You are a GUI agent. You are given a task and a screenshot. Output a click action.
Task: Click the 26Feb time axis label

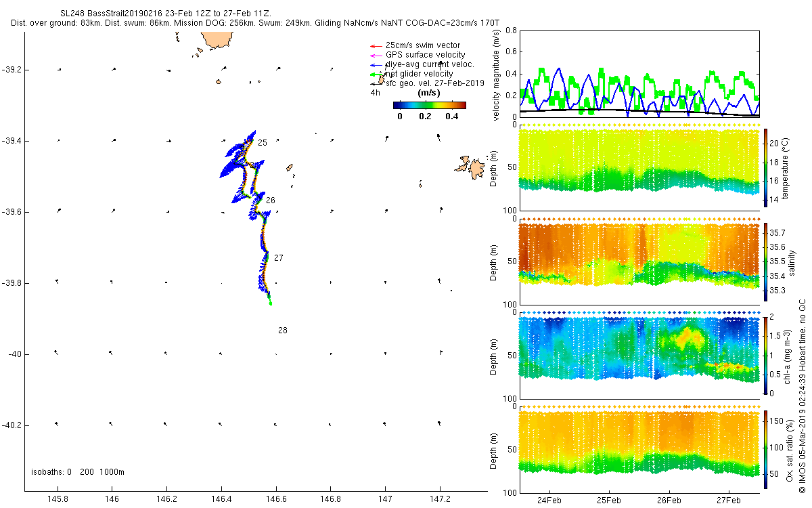coord(669,501)
